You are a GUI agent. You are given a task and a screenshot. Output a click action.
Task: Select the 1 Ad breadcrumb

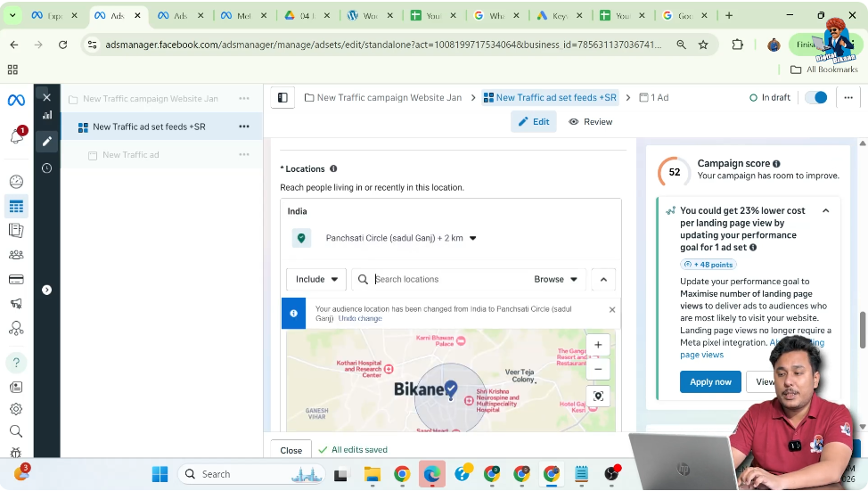point(654,98)
